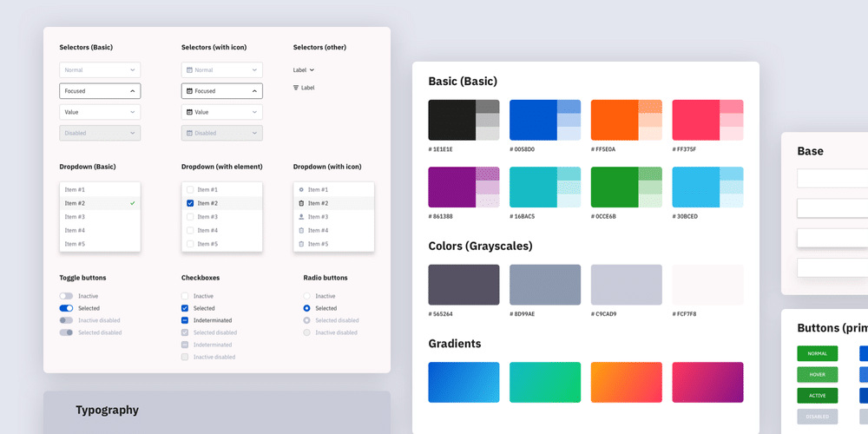Click calendar icon in Normal icon selector
868x434 pixels.
tap(189, 70)
